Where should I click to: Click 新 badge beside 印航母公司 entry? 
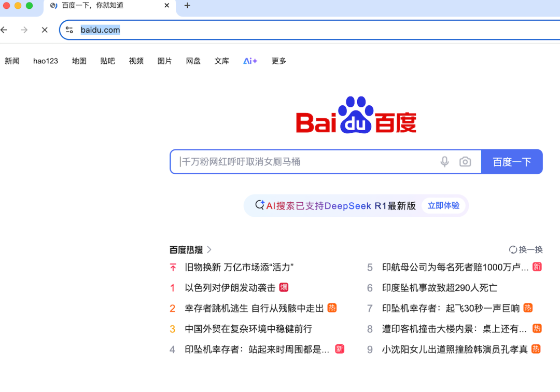(x=537, y=267)
